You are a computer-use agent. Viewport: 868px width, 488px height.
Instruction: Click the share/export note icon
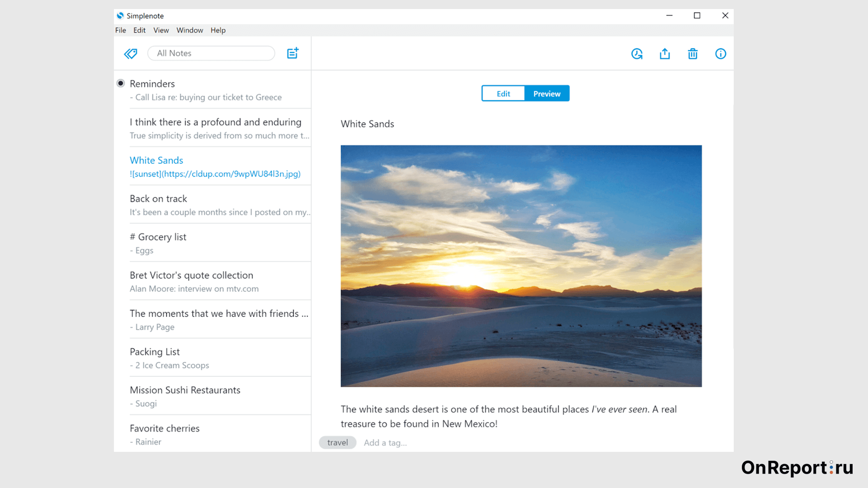click(665, 54)
